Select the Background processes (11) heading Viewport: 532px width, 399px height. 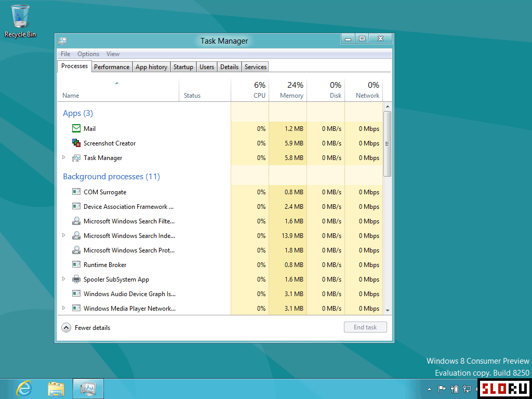pos(111,177)
